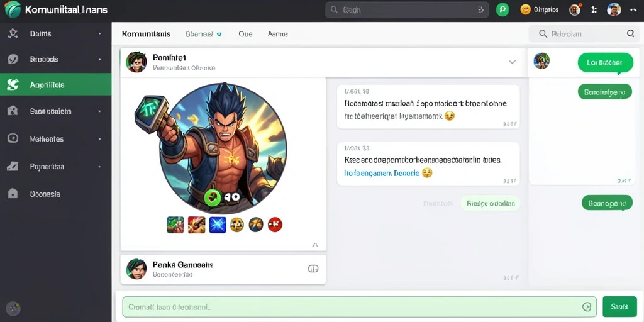Click the round icon inside the message field

[587, 307]
